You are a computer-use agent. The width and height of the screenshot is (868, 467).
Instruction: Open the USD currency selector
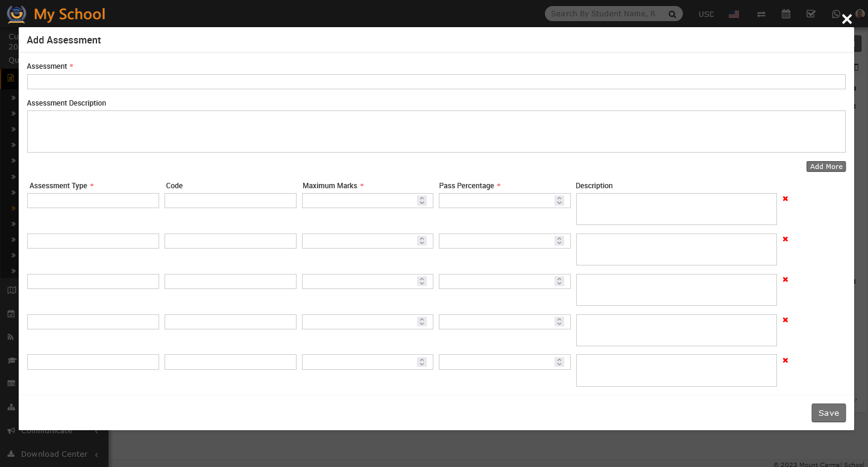coord(706,14)
